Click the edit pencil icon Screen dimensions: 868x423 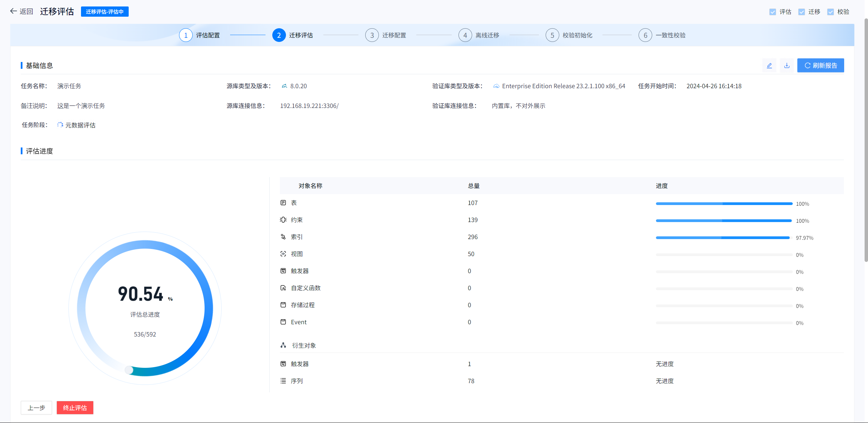pyautogui.click(x=769, y=65)
